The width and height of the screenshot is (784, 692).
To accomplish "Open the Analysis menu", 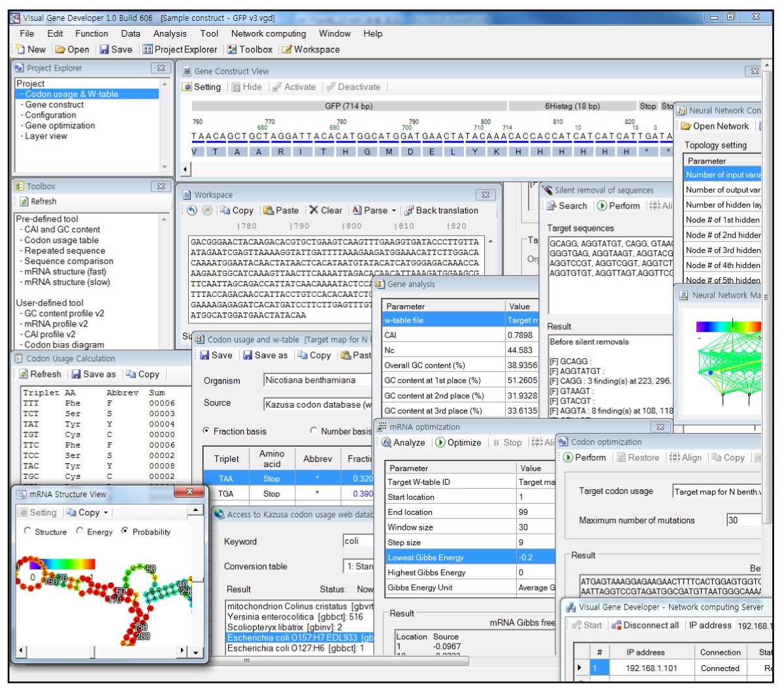I will tap(170, 33).
